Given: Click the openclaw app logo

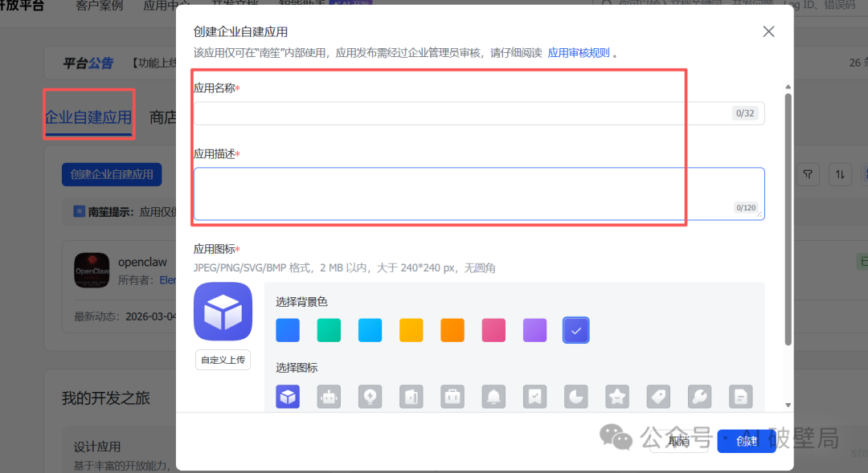Looking at the screenshot, I should (x=92, y=271).
